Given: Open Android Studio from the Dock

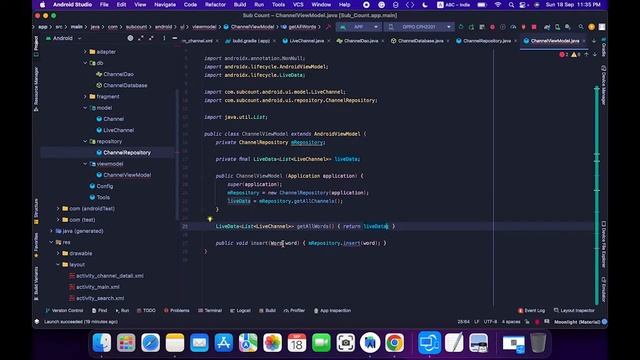Looking at the screenshot, I should [x=370, y=342].
